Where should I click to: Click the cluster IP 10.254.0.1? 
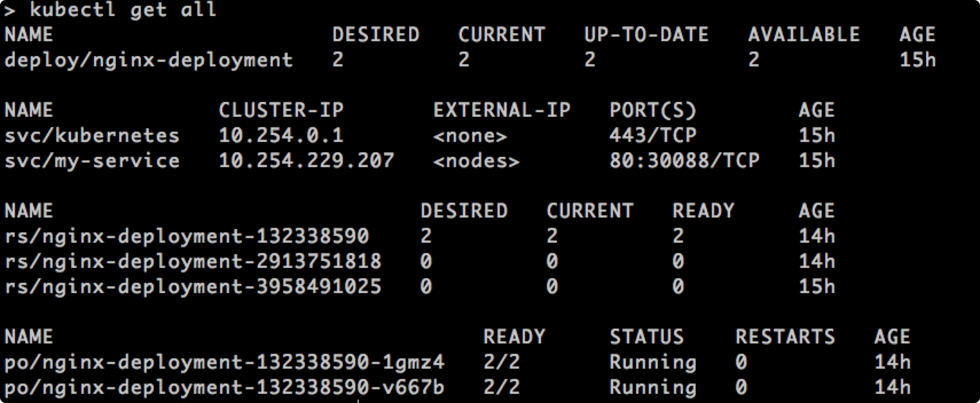coord(281,136)
